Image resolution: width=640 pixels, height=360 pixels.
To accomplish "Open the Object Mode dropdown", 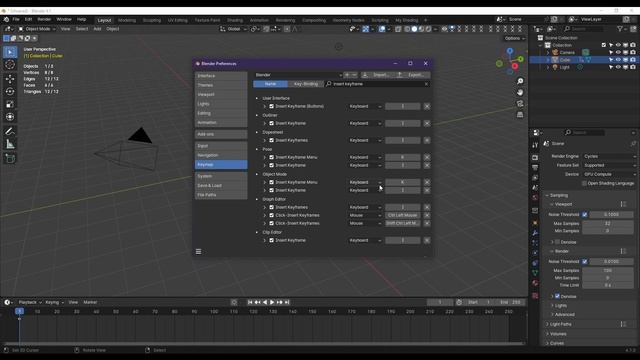I will (x=37, y=29).
